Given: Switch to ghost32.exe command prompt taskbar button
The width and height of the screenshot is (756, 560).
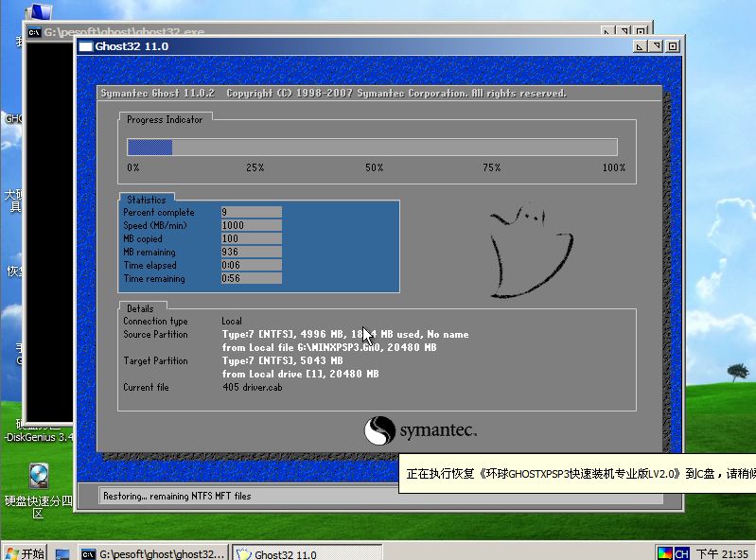Looking at the screenshot, I should click(x=153, y=553).
